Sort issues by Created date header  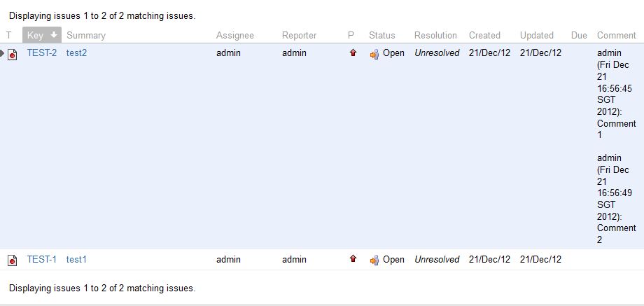(484, 35)
